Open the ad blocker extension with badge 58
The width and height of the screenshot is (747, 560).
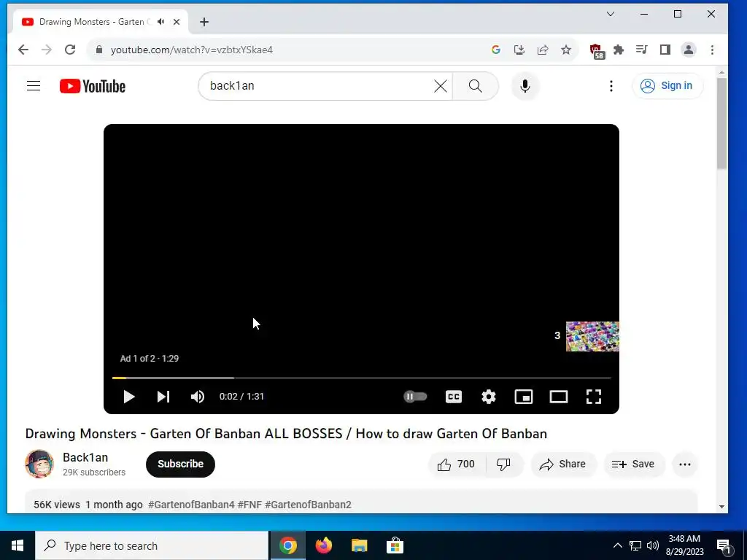597,51
